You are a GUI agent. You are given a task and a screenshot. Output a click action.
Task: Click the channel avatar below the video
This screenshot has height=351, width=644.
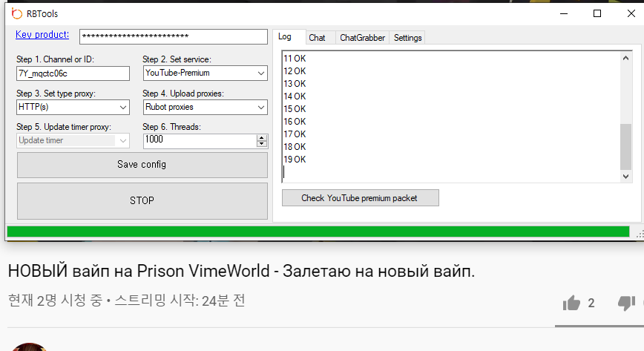[29, 347]
